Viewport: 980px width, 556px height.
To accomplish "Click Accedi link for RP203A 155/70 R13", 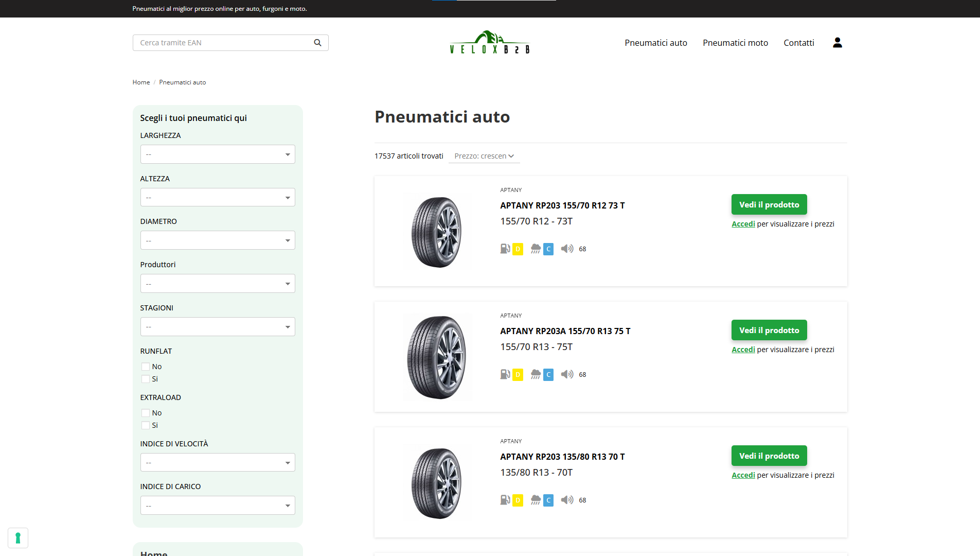I will click(x=743, y=350).
